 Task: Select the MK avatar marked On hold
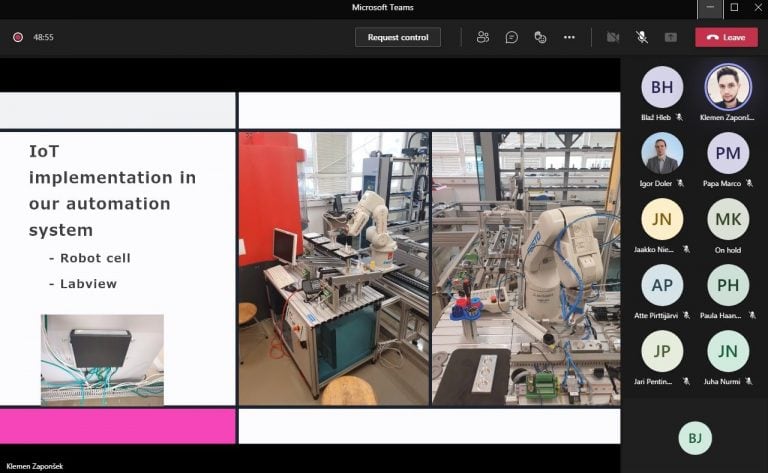728,219
